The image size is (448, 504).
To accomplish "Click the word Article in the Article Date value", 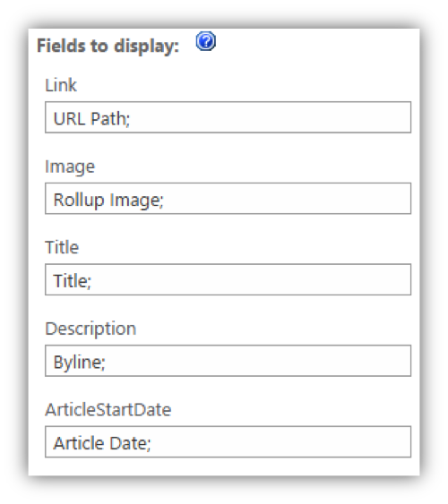I will click(x=79, y=443).
